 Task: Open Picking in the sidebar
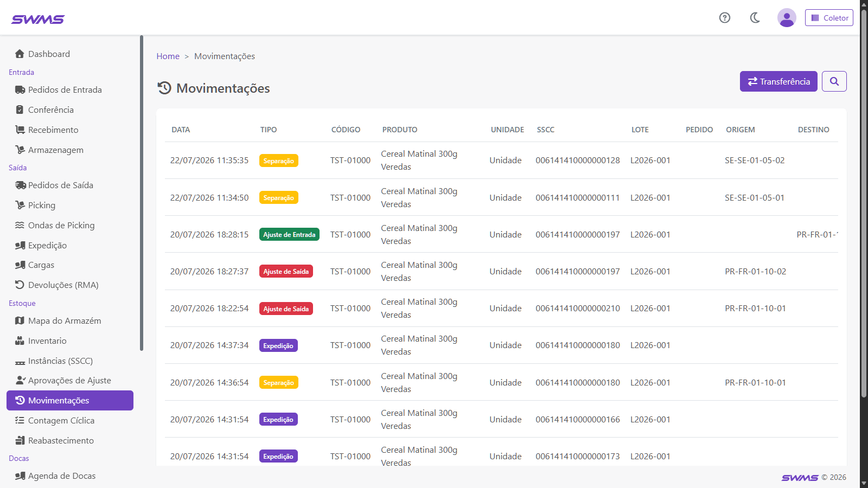point(70,205)
